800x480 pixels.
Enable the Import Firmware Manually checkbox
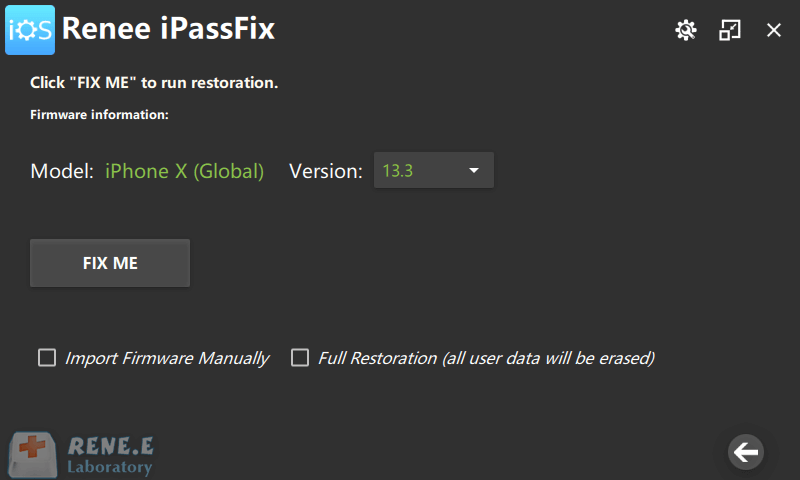pyautogui.click(x=47, y=358)
